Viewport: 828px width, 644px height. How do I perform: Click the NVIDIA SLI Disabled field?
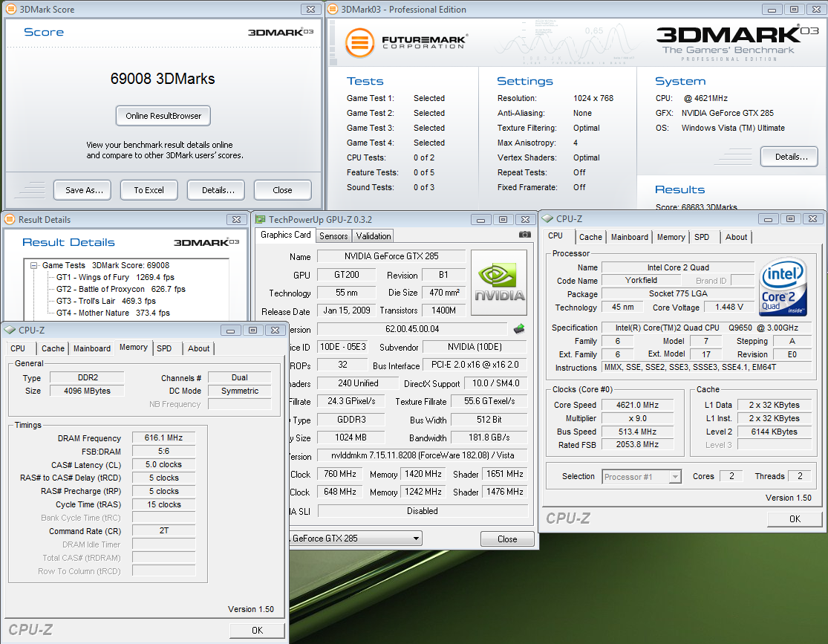click(x=423, y=511)
